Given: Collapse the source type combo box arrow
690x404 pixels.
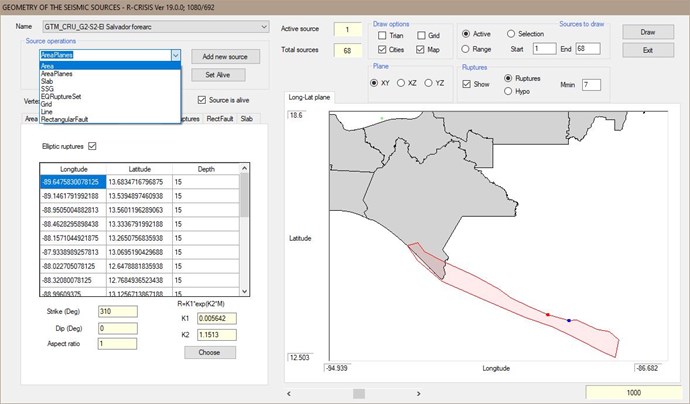Looking at the screenshot, I should [176, 55].
